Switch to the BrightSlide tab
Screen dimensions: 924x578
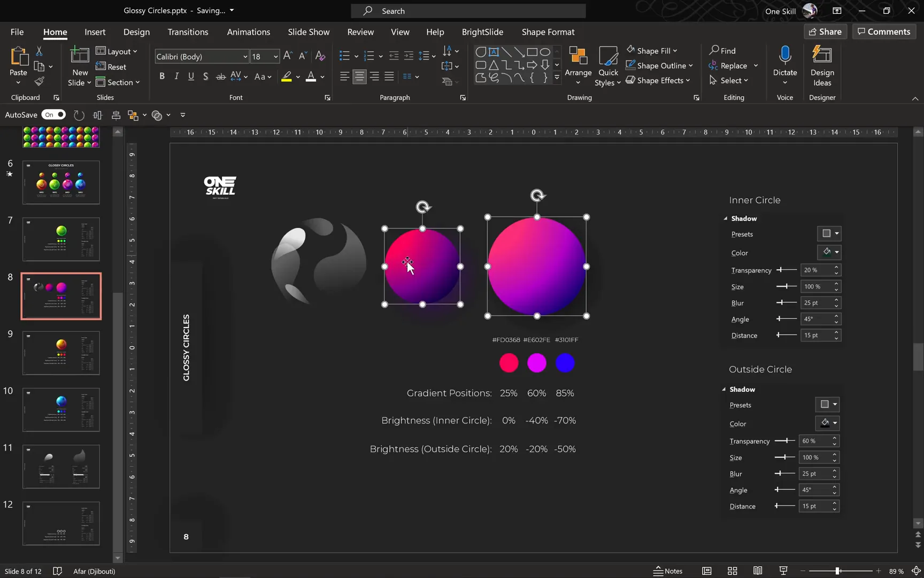[x=482, y=32]
